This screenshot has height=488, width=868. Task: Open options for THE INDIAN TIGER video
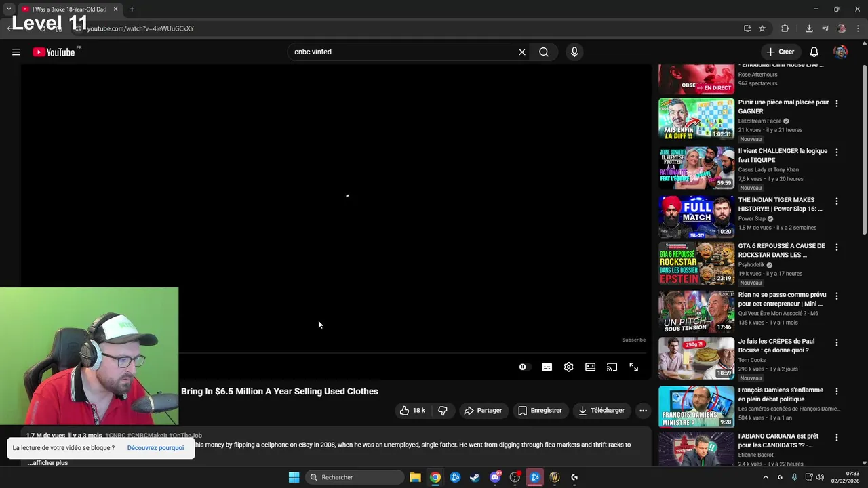point(836,201)
